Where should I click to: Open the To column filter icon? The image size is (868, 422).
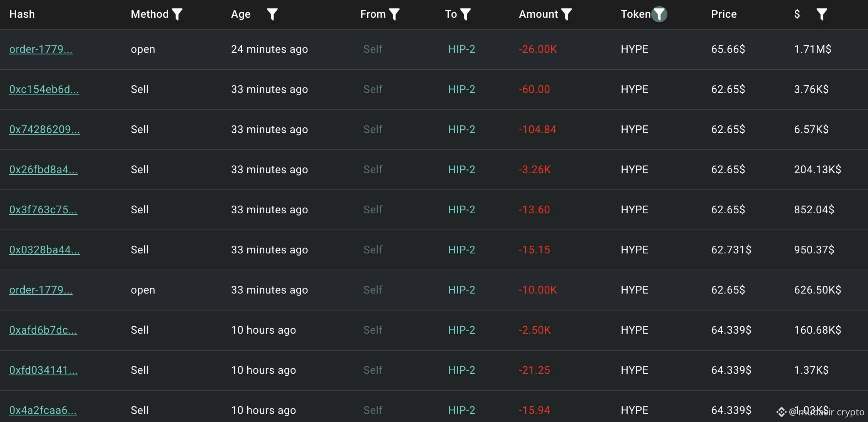click(x=466, y=14)
